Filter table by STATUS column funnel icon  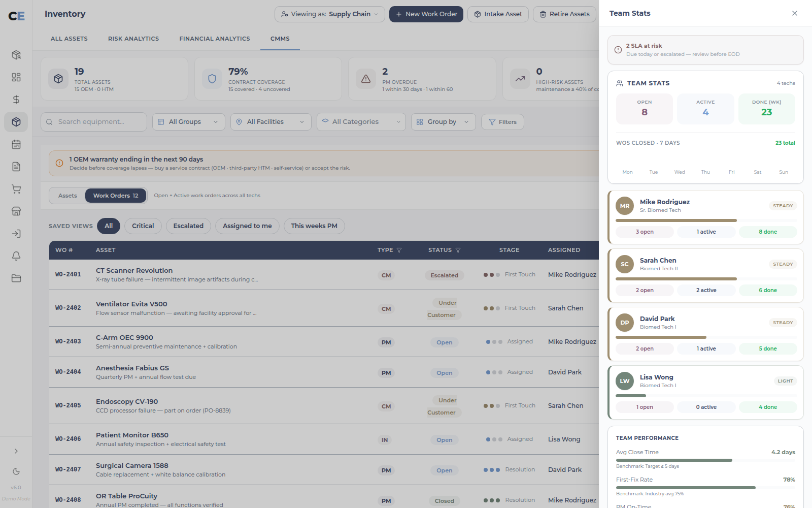(x=458, y=250)
